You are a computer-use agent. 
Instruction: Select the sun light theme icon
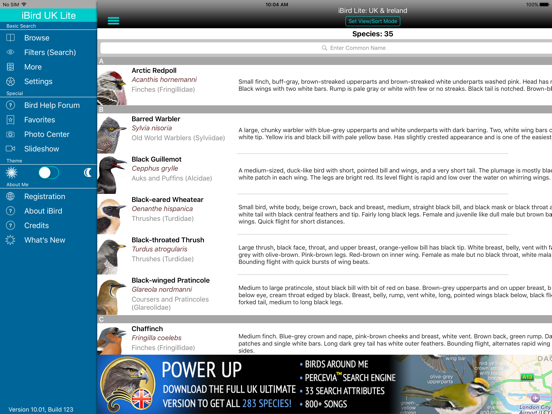(x=12, y=172)
